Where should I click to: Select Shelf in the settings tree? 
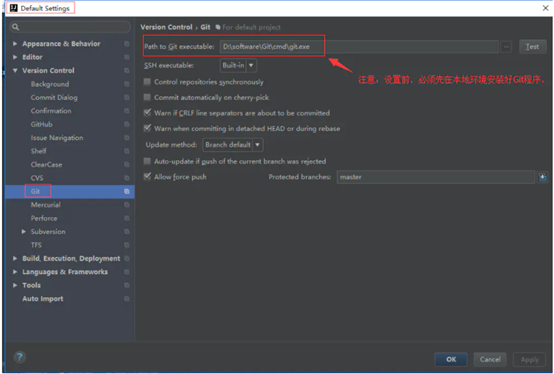tap(39, 151)
